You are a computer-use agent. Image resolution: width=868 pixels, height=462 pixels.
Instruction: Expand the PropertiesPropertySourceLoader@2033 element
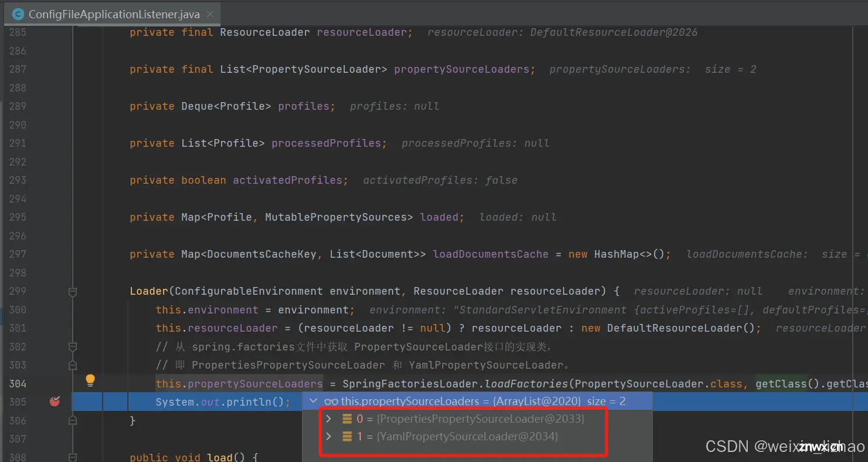click(329, 419)
